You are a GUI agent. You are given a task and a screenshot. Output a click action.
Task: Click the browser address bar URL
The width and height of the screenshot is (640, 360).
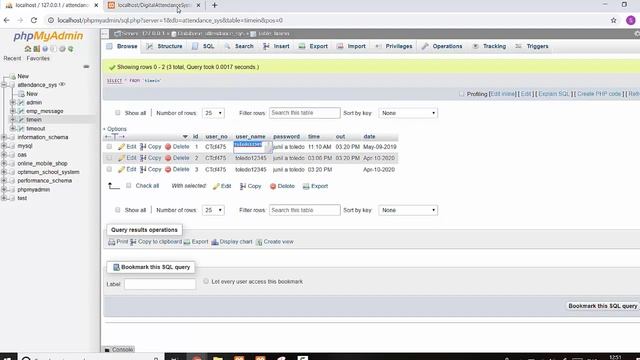tap(170, 20)
